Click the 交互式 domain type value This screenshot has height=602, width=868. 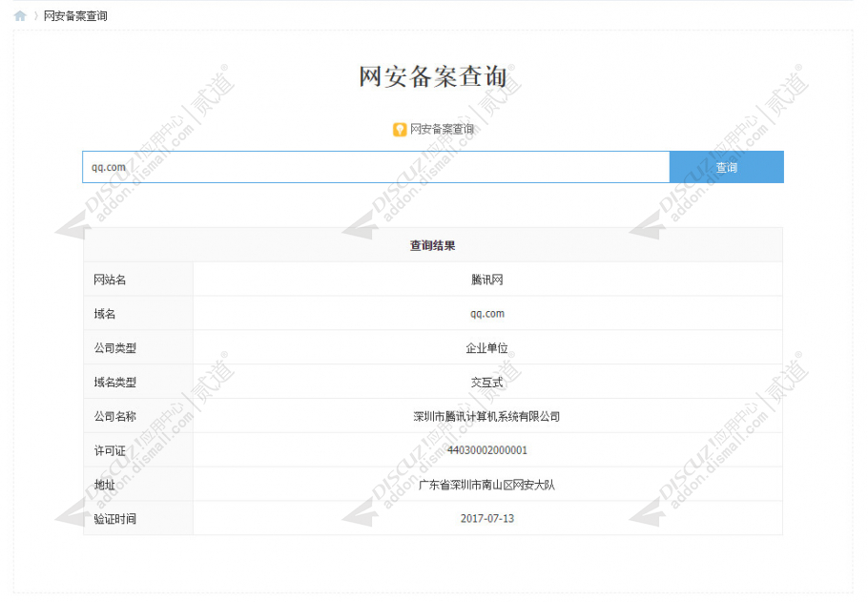click(487, 382)
